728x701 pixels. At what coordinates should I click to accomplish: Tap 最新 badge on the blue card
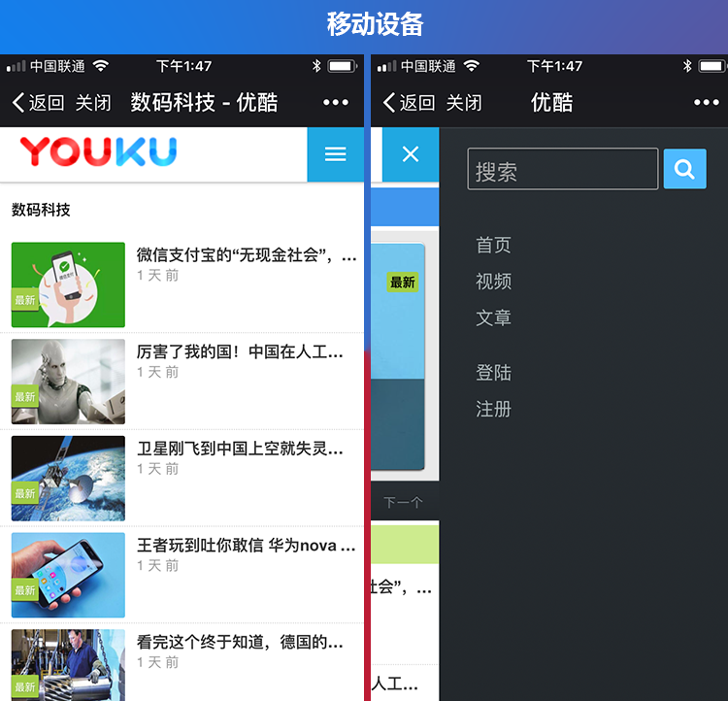(x=403, y=282)
